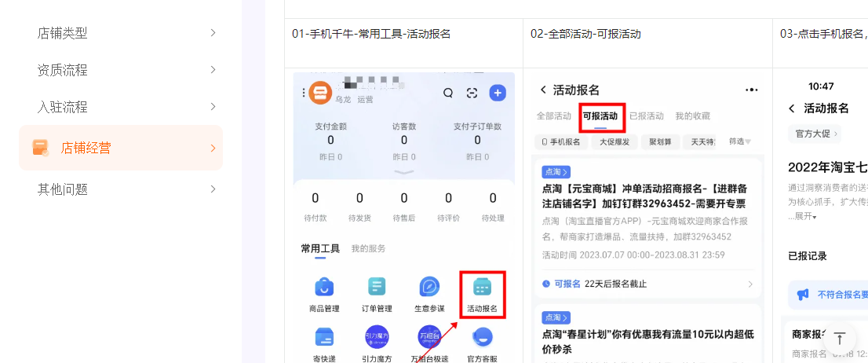The width and height of the screenshot is (868, 363).
Task: Switch to the 我的收藏 tab
Action: (x=692, y=115)
